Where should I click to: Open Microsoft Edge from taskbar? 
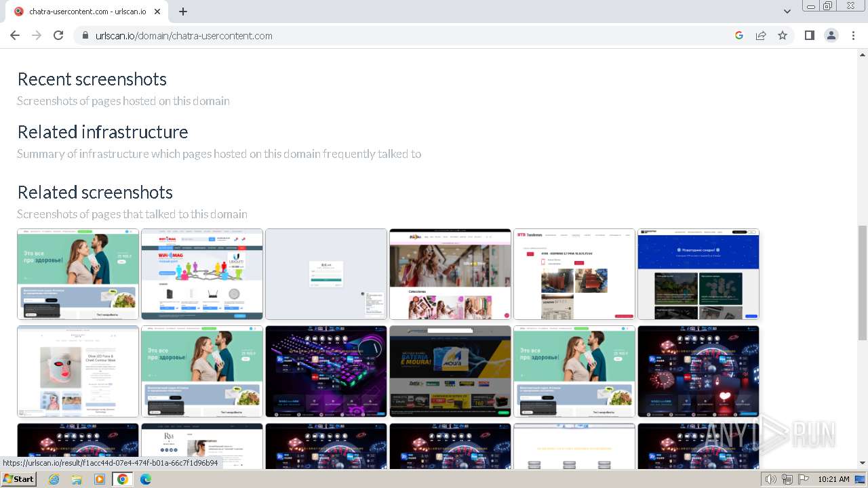pyautogui.click(x=146, y=479)
